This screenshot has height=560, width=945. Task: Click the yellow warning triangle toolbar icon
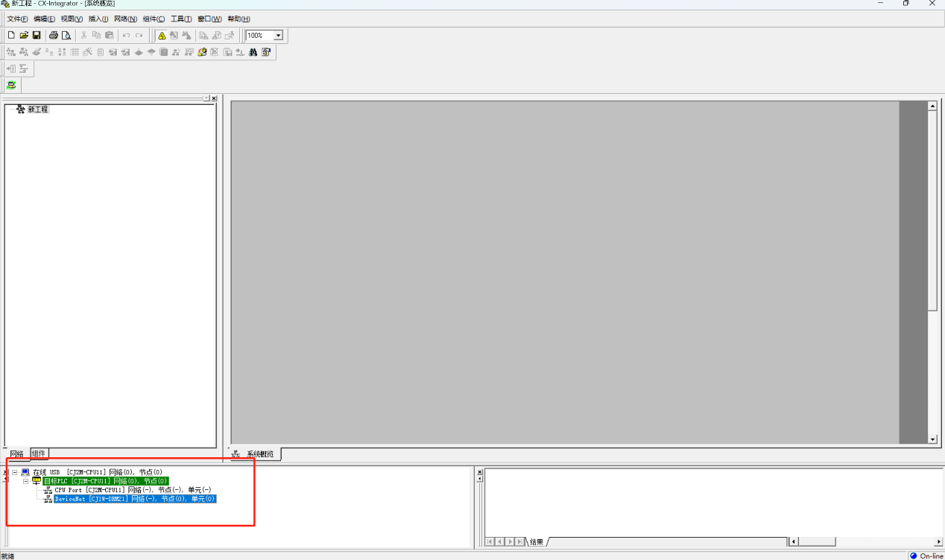(162, 35)
